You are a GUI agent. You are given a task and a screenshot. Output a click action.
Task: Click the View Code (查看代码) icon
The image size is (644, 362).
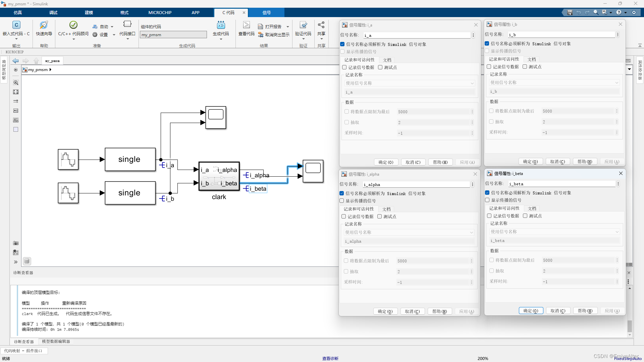(246, 25)
